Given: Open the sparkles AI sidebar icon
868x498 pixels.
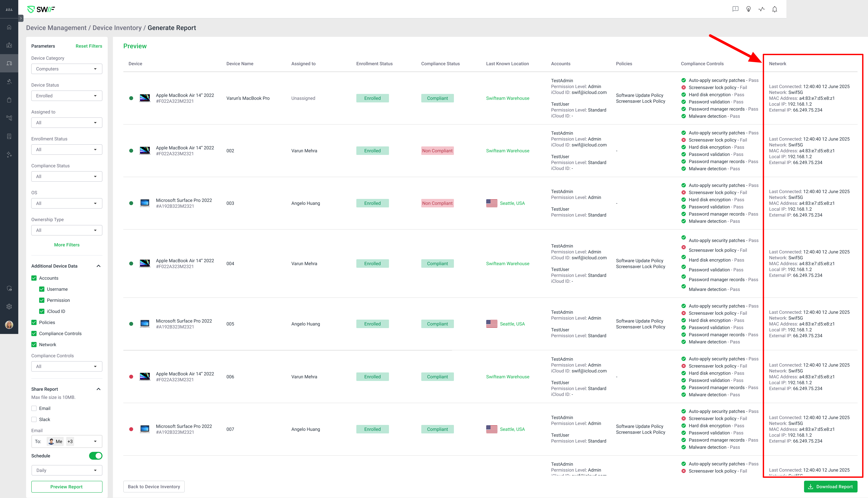Looking at the screenshot, I should coord(9,155).
